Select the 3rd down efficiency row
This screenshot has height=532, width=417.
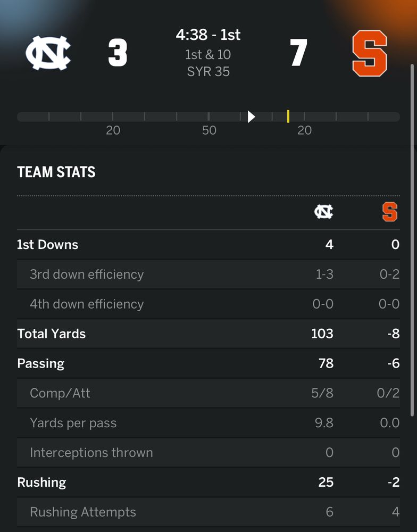[208, 275]
